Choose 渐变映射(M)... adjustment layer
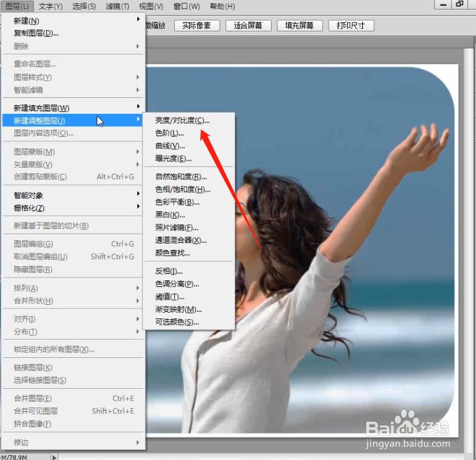 point(189,309)
